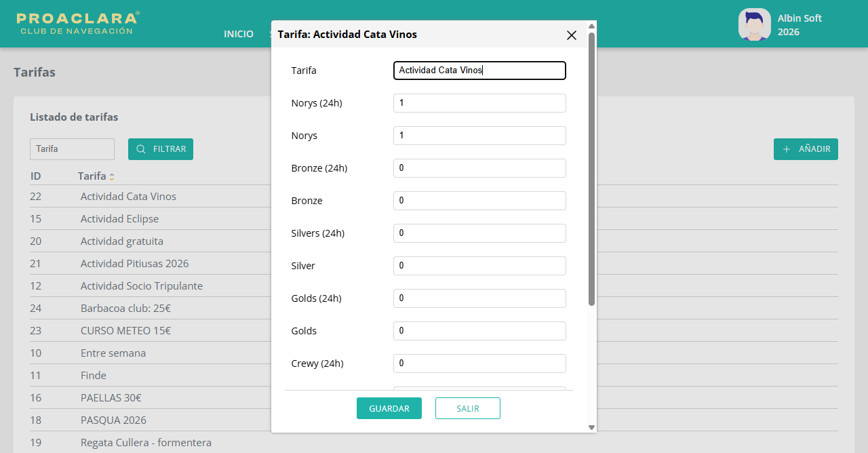The height and width of the screenshot is (453, 868).
Task: Click the Crewy (24h) field
Action: [x=479, y=363]
